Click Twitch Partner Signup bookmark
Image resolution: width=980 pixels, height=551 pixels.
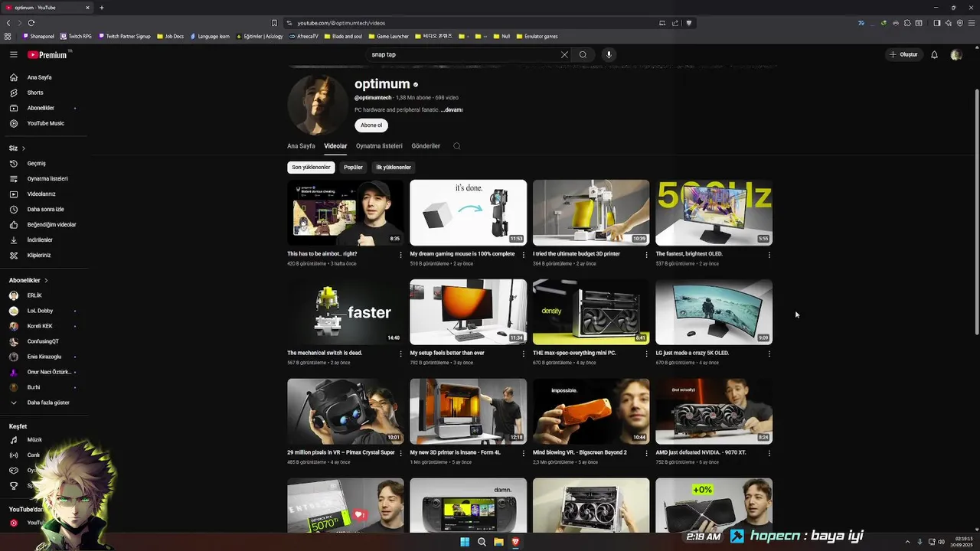(124, 36)
